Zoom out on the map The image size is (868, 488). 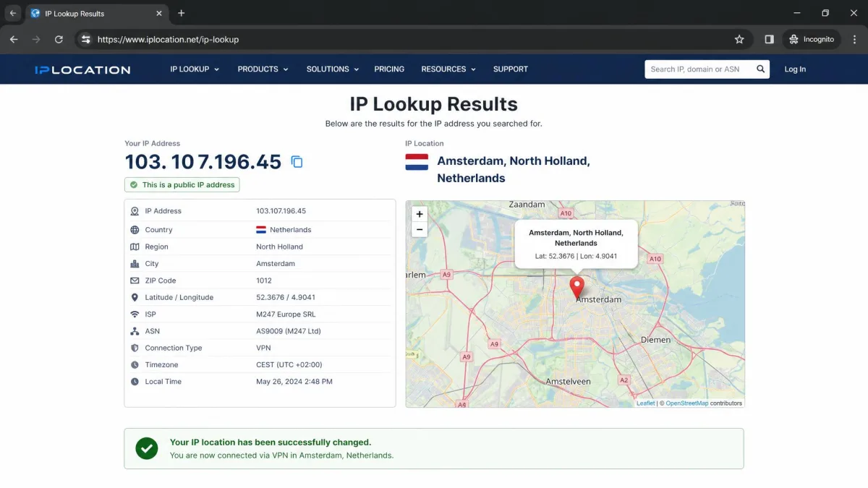coord(420,230)
